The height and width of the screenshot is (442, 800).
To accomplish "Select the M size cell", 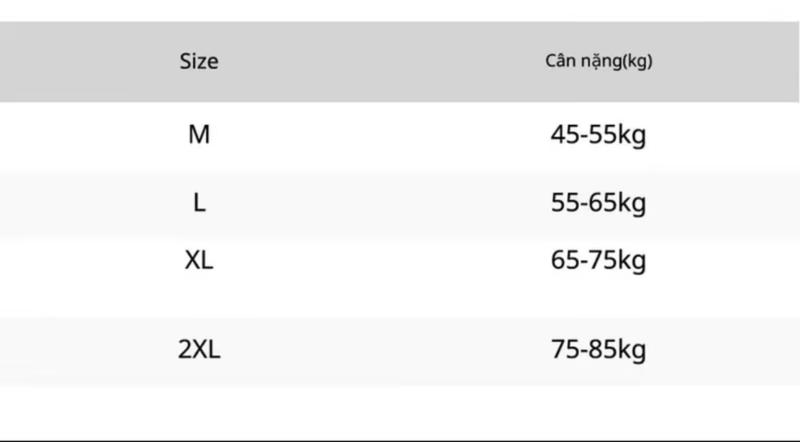I will click(x=199, y=134).
